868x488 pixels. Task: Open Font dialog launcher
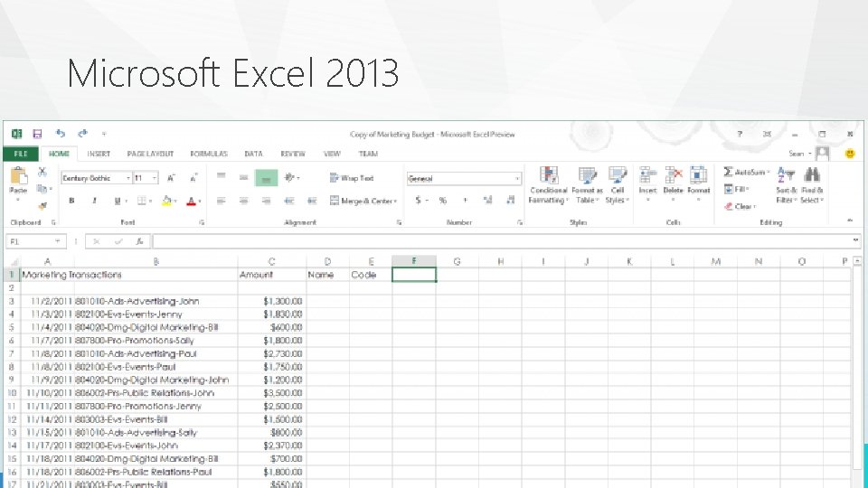[x=202, y=222]
